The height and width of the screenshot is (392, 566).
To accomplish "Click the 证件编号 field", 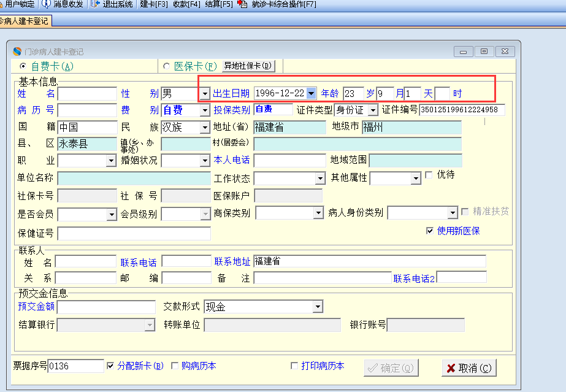I will tap(462, 110).
